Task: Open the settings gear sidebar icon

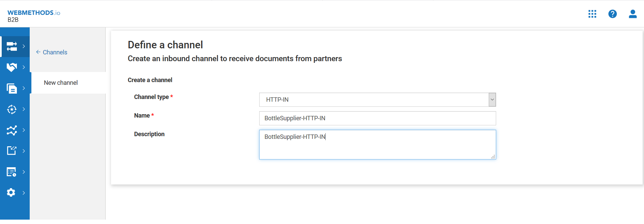Action: [x=11, y=193]
